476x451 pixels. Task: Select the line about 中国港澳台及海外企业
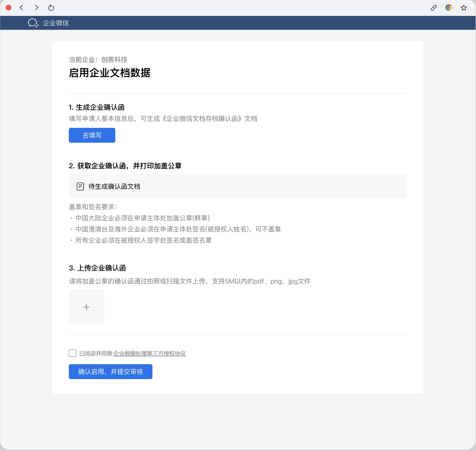[x=178, y=229]
